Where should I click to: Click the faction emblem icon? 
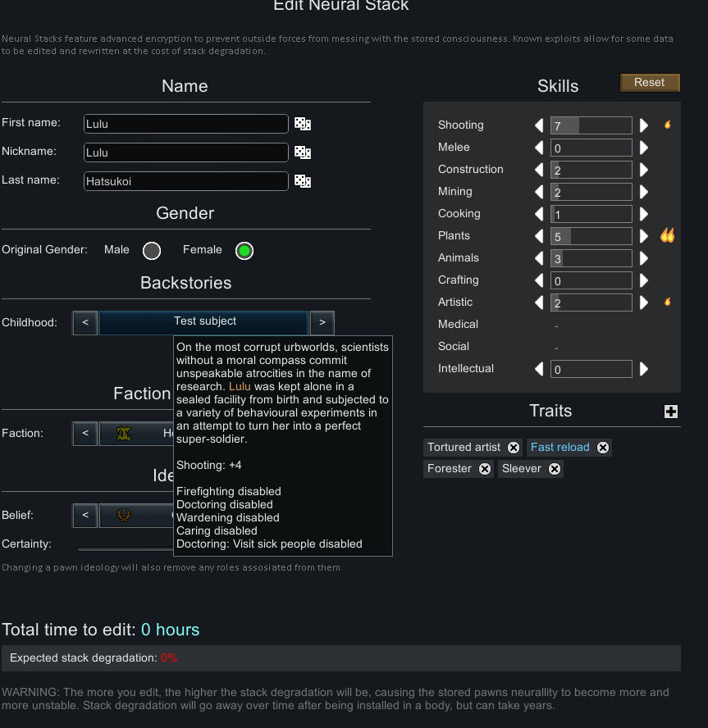click(x=124, y=433)
